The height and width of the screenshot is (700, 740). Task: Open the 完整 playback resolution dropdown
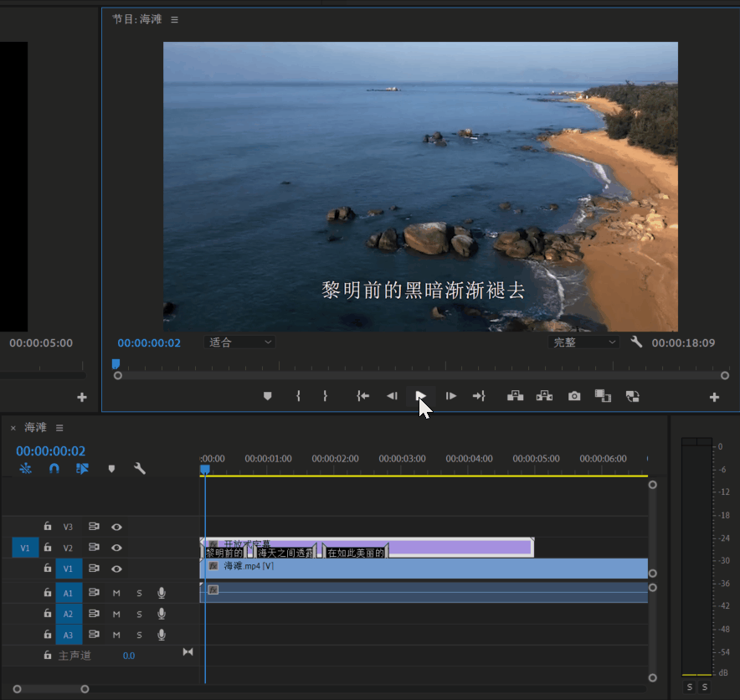(583, 342)
